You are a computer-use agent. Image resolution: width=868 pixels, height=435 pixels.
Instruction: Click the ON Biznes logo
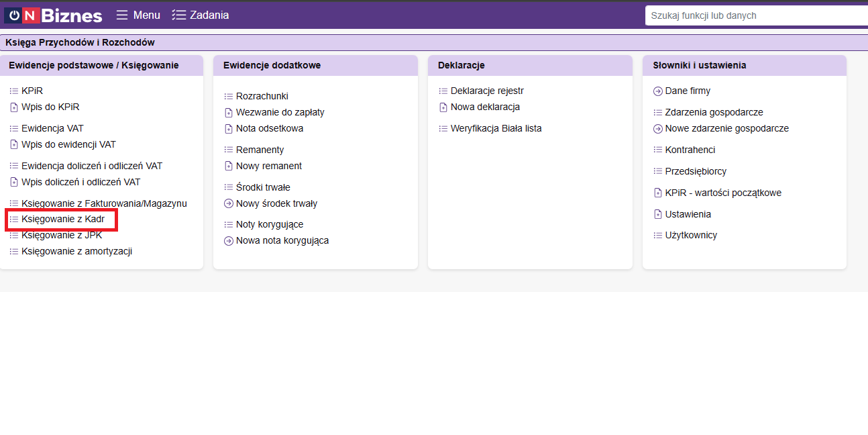point(54,15)
